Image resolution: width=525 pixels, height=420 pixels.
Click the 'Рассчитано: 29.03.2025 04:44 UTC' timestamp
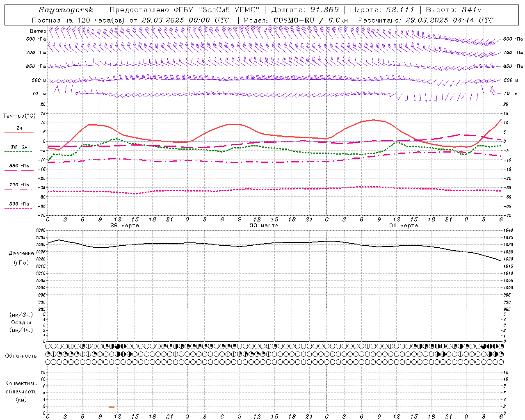pos(426,20)
